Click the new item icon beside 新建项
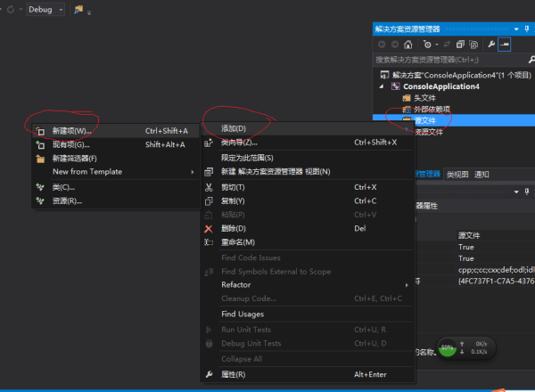 [40, 131]
